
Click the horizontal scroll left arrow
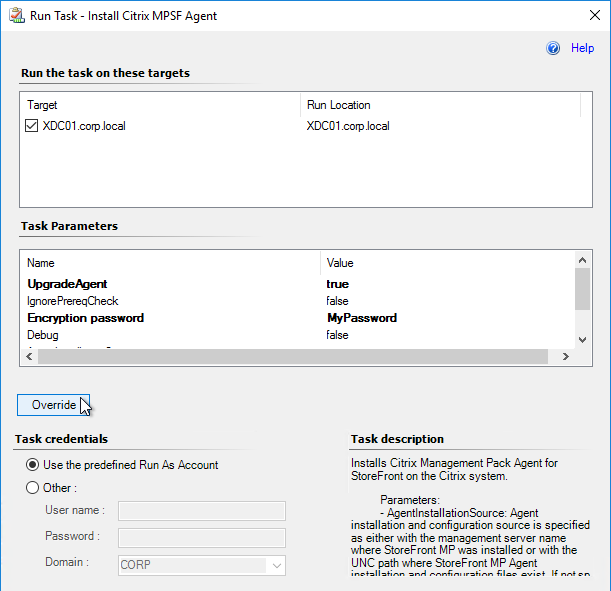pos(29,356)
